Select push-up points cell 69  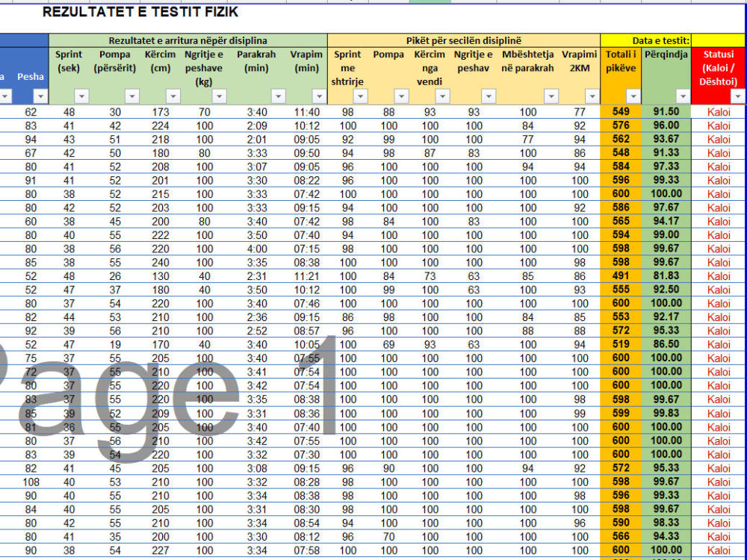pos(388,344)
